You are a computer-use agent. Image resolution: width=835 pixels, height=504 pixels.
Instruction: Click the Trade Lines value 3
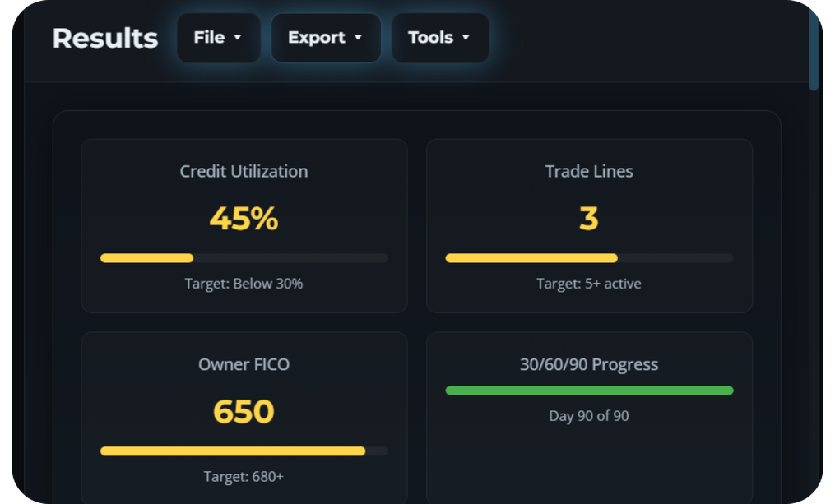[x=589, y=219]
